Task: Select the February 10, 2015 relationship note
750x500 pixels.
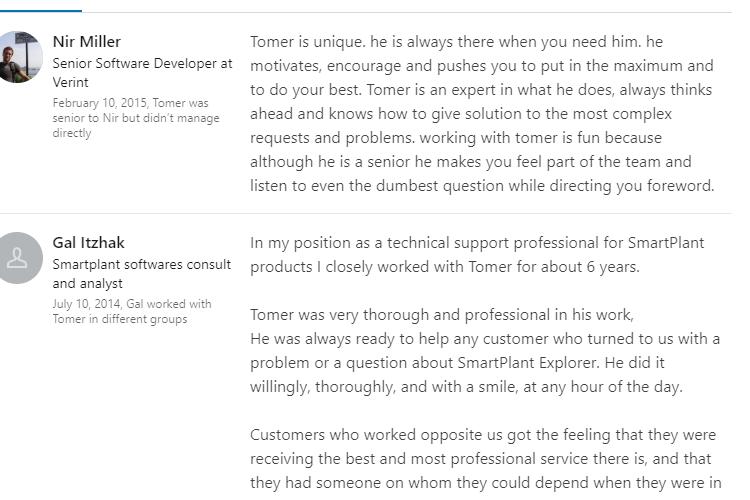Action: [x=136, y=118]
